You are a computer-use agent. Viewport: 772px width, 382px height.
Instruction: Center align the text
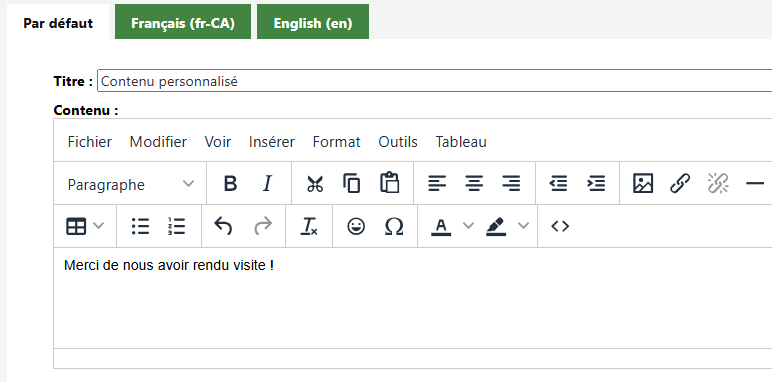click(x=474, y=184)
